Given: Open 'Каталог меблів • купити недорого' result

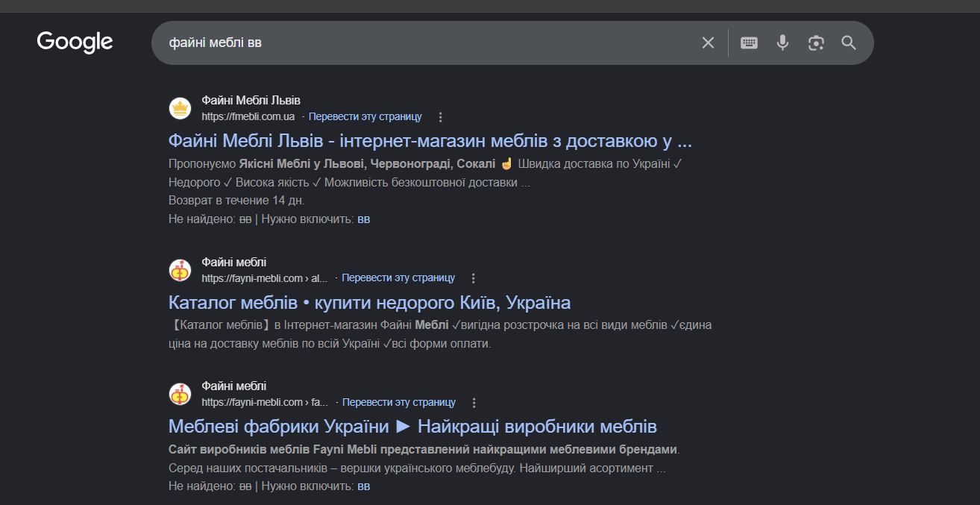Looking at the screenshot, I should point(369,302).
